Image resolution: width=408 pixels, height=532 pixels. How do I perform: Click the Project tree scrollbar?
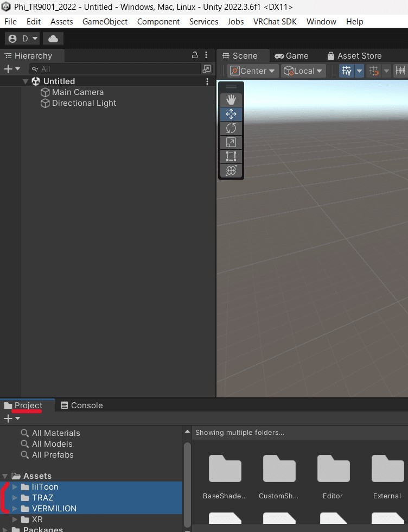(187, 484)
